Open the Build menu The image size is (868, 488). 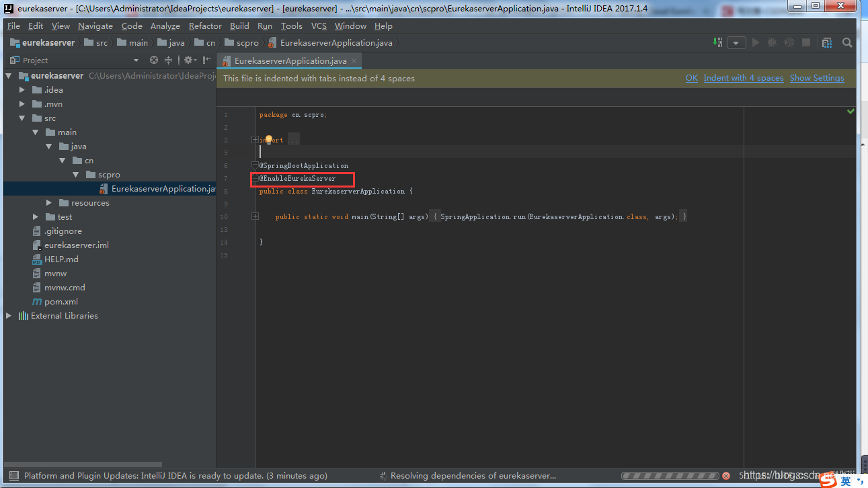click(239, 26)
